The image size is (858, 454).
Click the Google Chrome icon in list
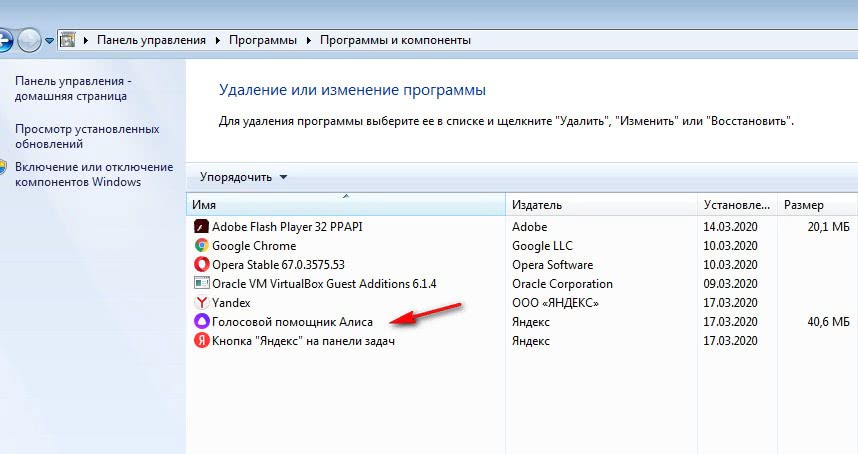click(x=201, y=246)
